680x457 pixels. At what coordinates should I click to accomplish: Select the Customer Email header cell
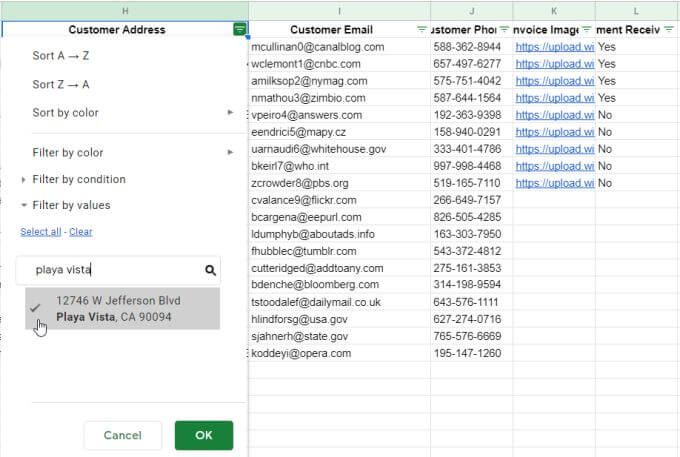click(340, 29)
